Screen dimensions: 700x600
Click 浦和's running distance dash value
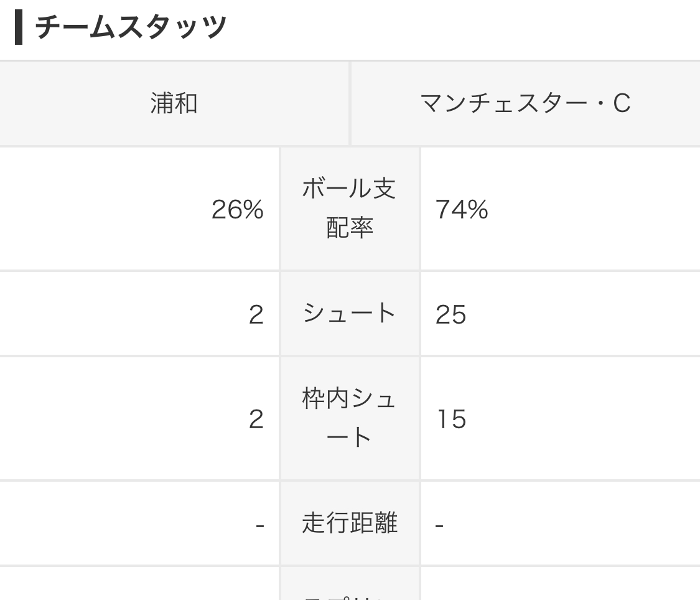[260, 526]
